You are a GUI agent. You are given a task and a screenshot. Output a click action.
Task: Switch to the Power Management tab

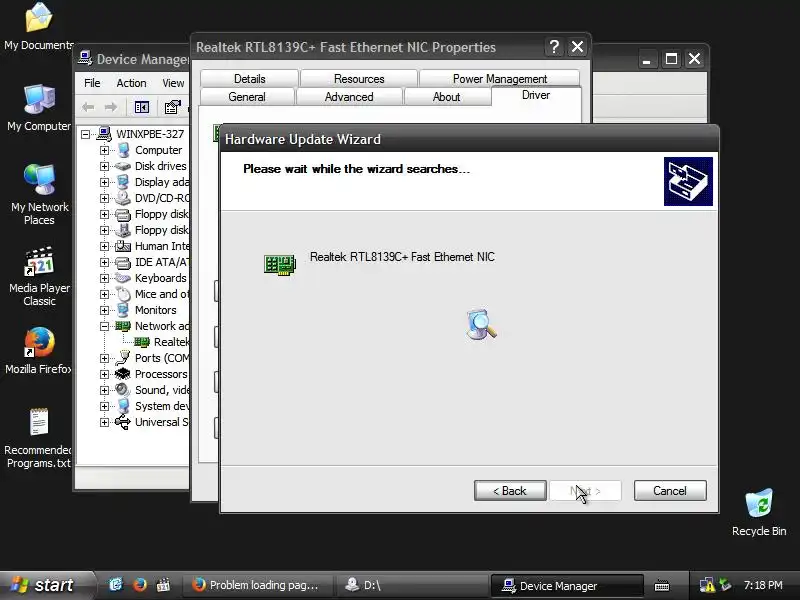(x=499, y=79)
